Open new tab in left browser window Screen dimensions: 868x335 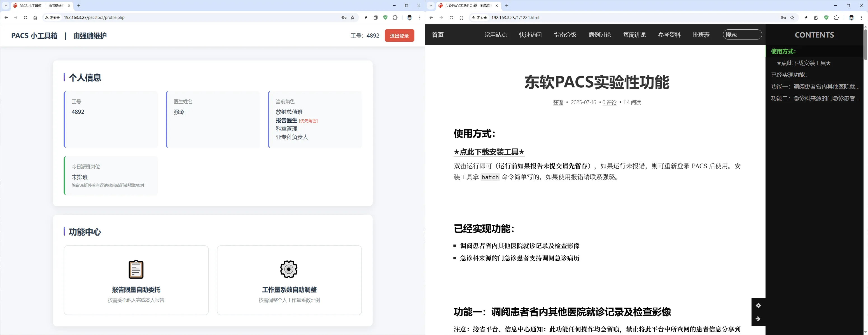pos(79,6)
